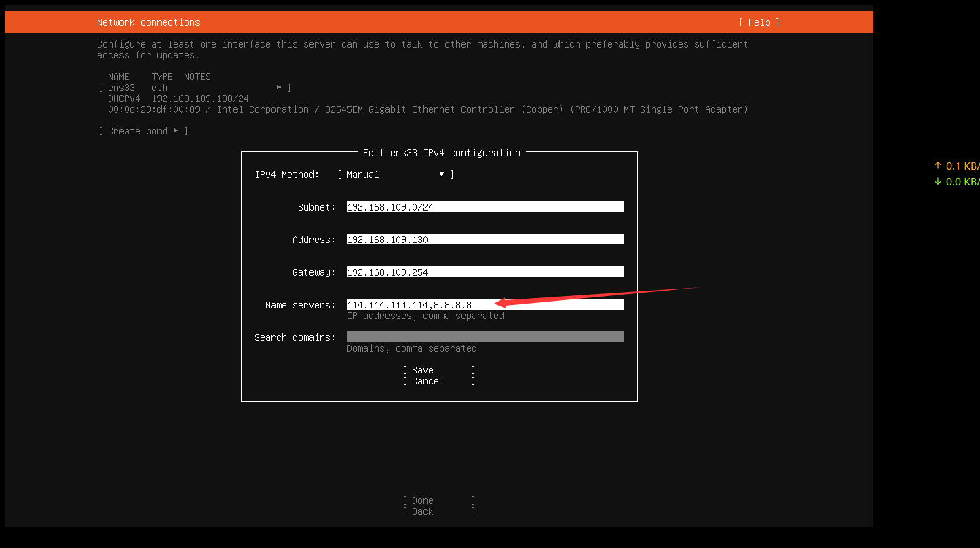
Task: Click the NOTES column header
Action: (197, 77)
